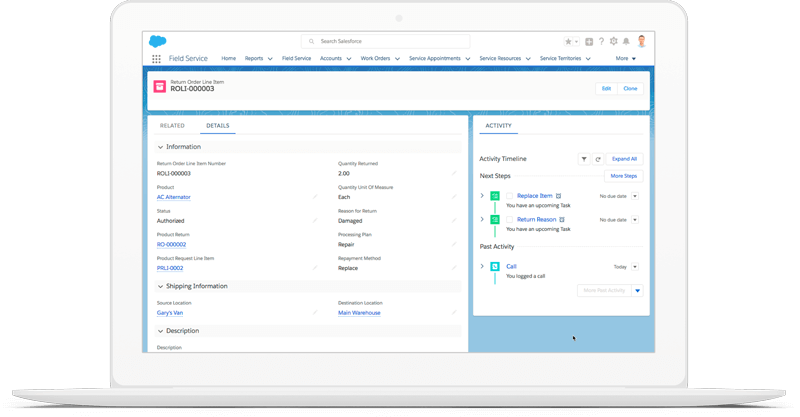
Task: Collapse the Information section
Action: (x=160, y=147)
